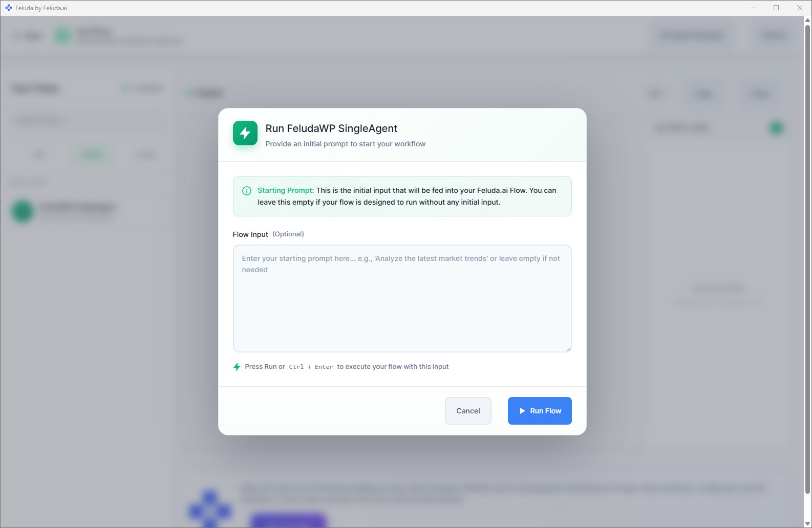This screenshot has width=812, height=528.
Task: Click the scrollbar down arrow
Action: pyautogui.click(x=807, y=523)
